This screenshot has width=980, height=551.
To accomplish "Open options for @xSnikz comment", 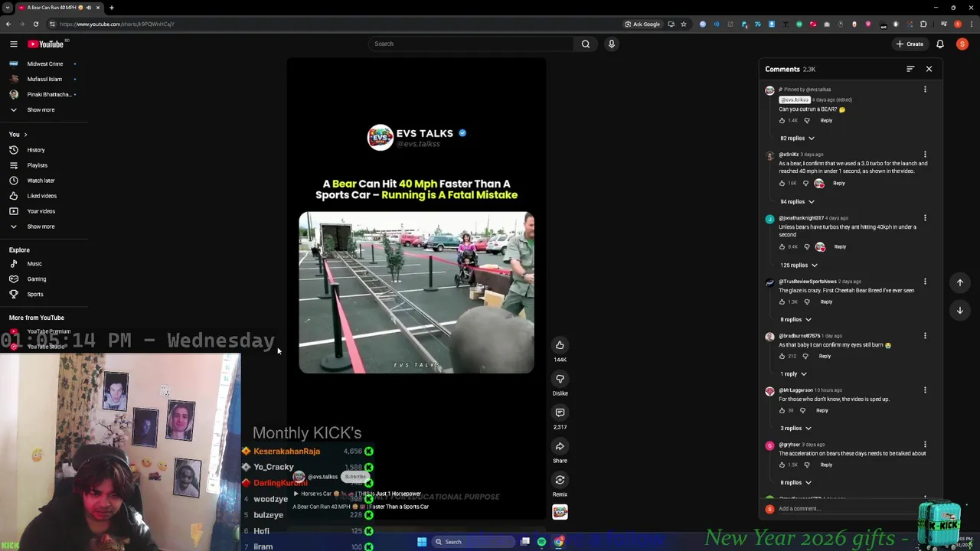I will [x=925, y=155].
